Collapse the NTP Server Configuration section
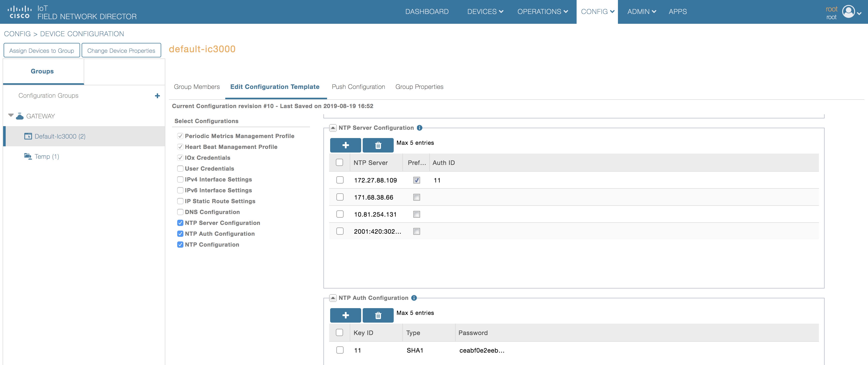Screen dimensions: 868x365 (x=333, y=128)
